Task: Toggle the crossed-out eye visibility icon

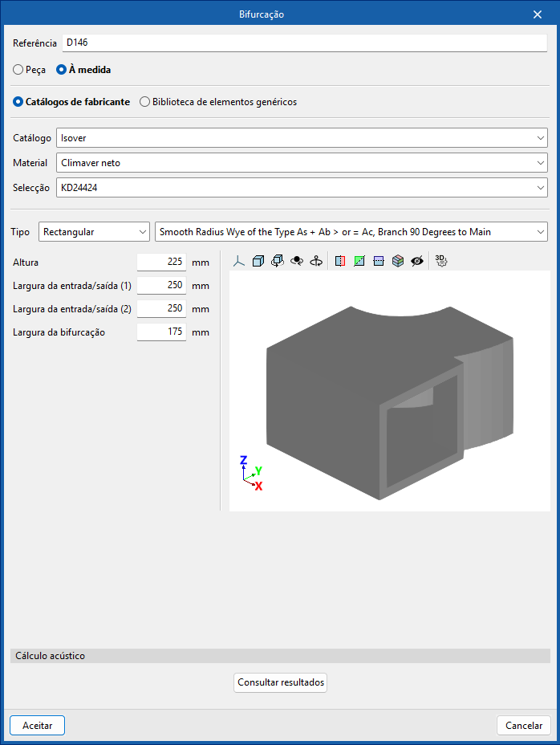Action: pos(417,261)
